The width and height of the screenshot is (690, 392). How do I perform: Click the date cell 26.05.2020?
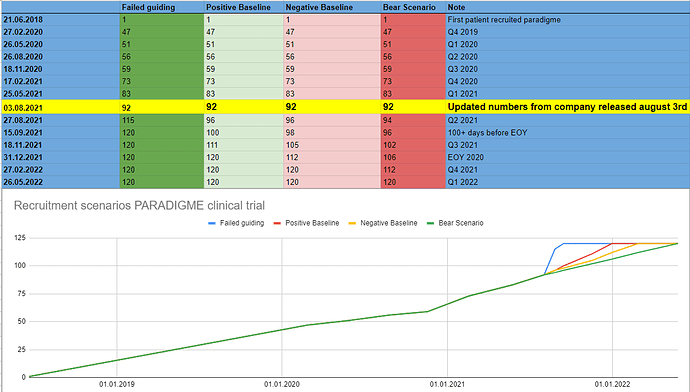click(x=60, y=44)
